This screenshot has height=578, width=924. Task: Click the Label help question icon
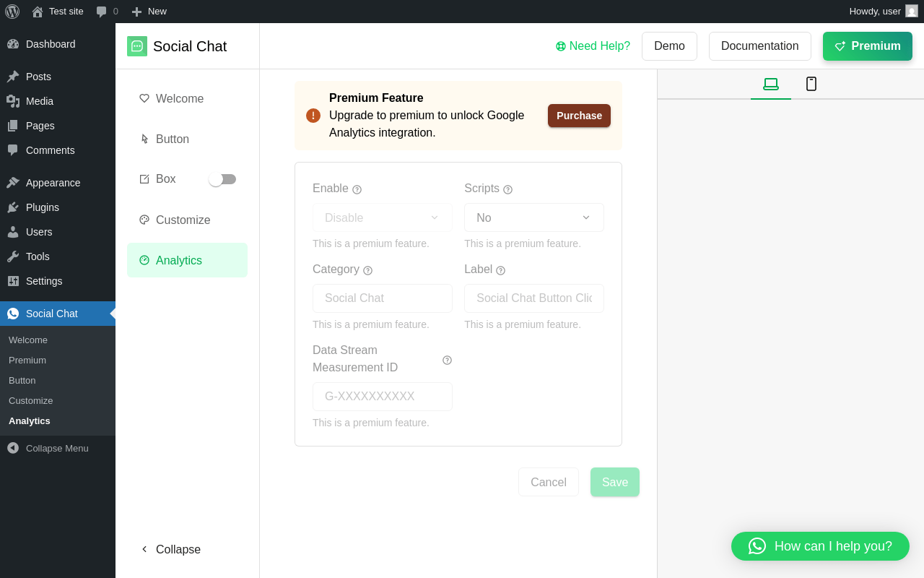pos(500,270)
